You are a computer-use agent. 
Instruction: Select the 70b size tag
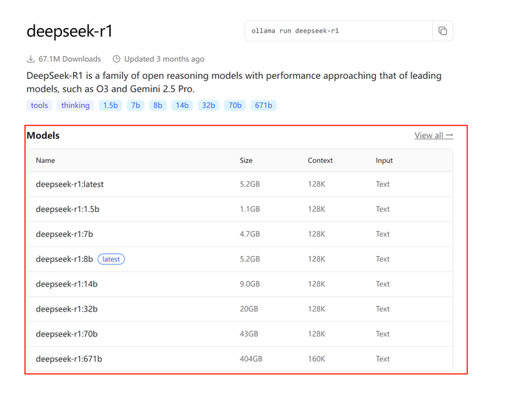(235, 106)
